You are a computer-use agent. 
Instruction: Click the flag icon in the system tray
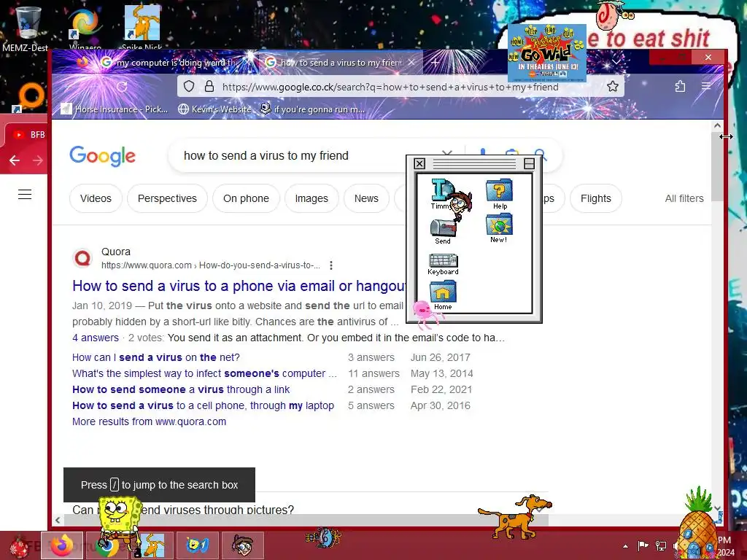(x=643, y=545)
